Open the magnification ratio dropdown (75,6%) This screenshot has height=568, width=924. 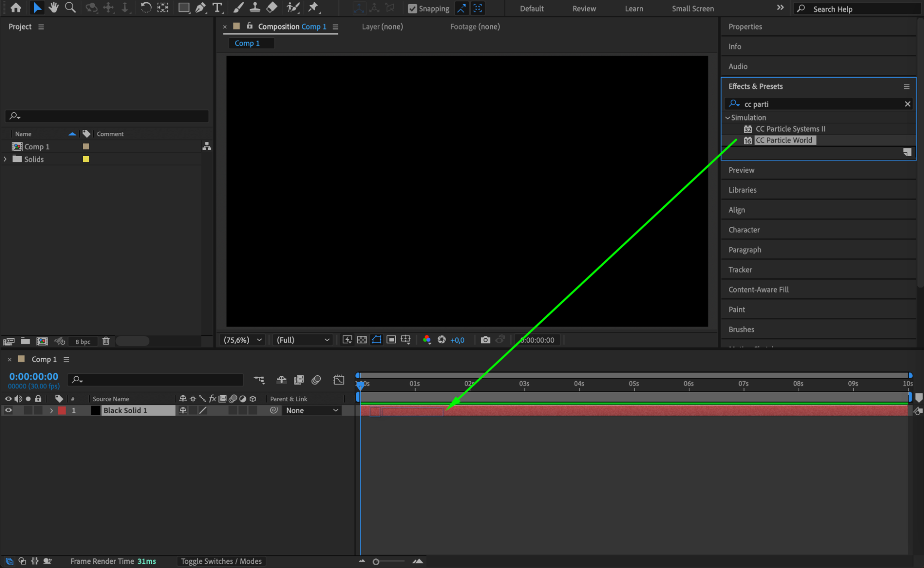243,340
